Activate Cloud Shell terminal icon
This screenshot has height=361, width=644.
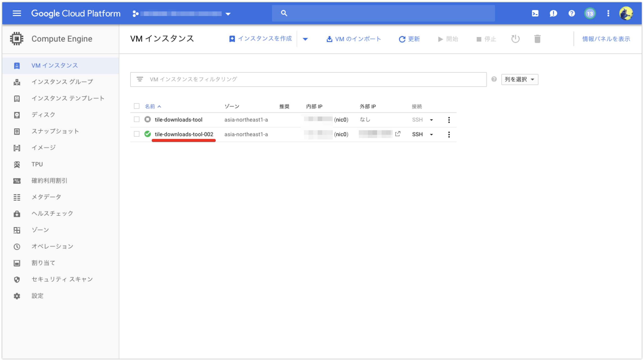tap(535, 13)
